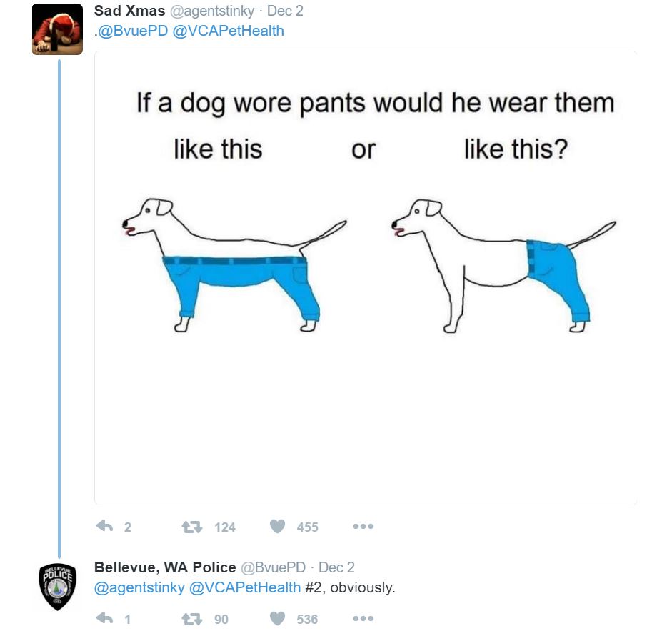Open Sad Xmas profile avatar
This screenshot has width=672, height=636.
pos(57,29)
